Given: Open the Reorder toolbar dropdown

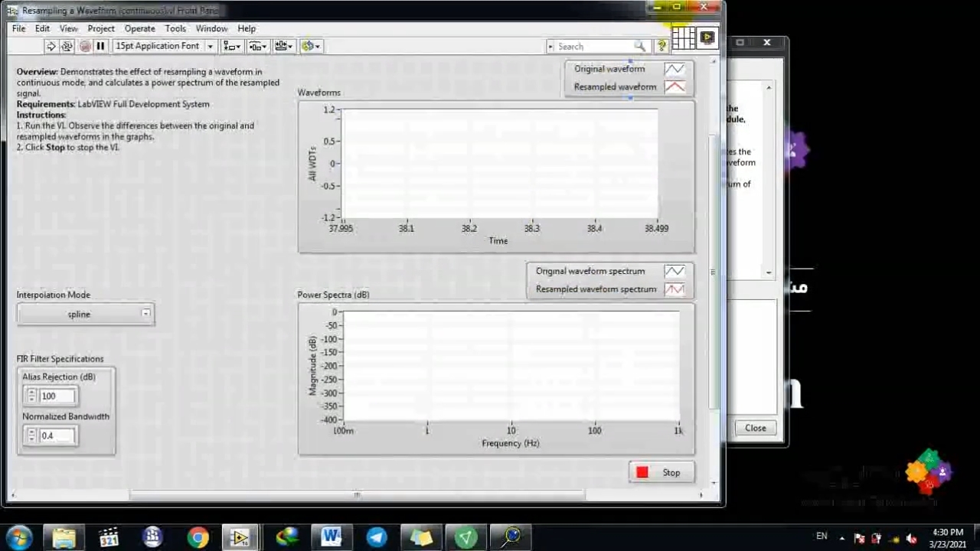Looking at the screenshot, I should 310,47.
